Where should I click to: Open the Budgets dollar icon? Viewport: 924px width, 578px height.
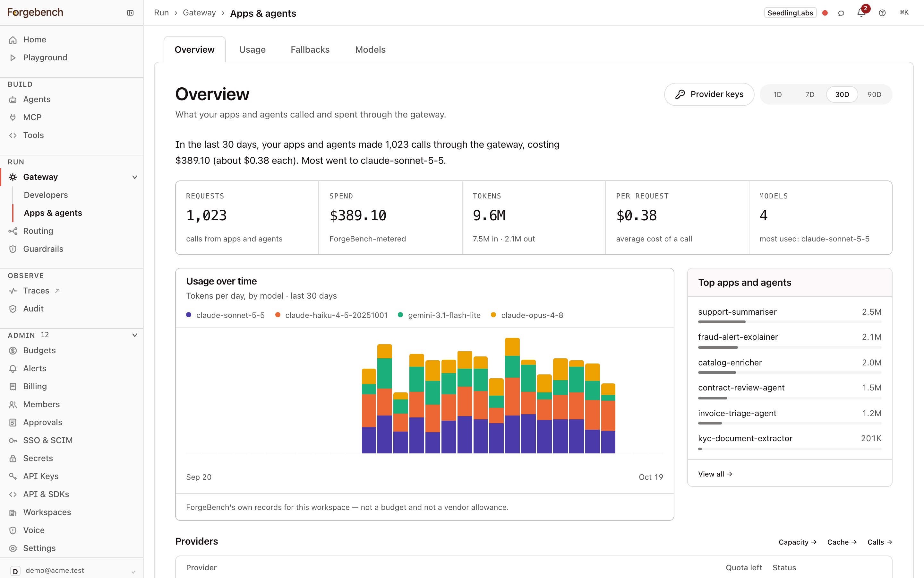(x=13, y=351)
